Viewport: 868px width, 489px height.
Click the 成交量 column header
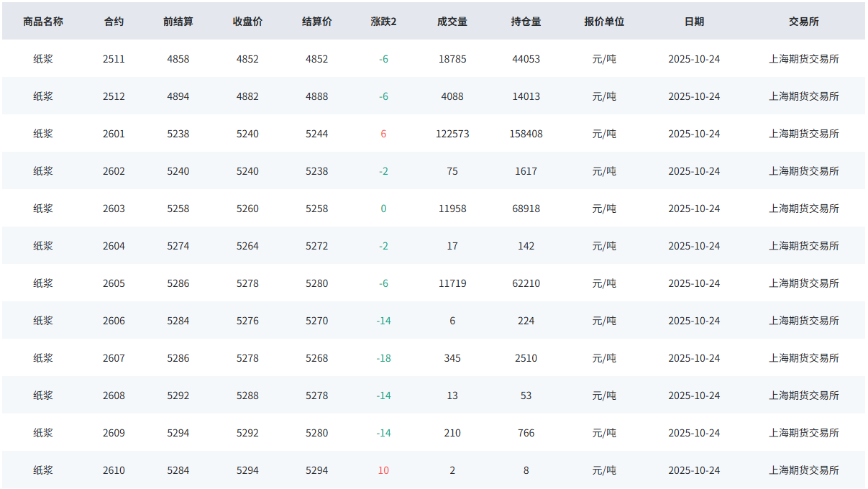click(x=452, y=22)
